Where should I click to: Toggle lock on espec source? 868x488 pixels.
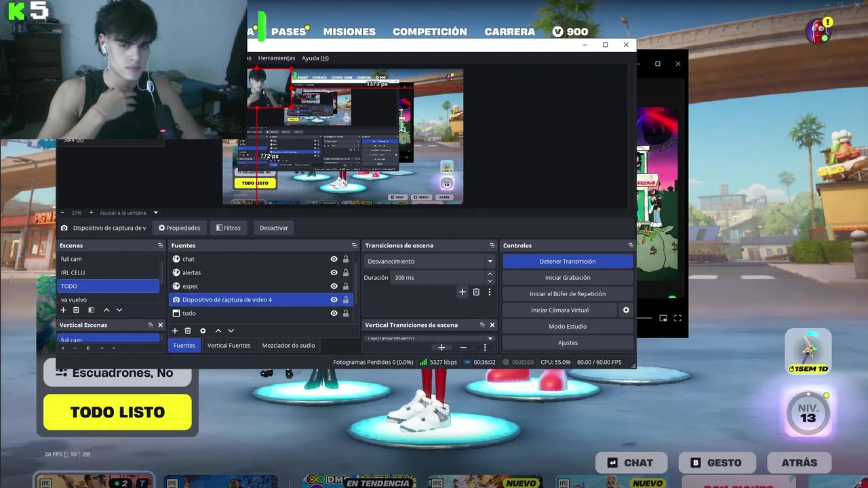[346, 286]
